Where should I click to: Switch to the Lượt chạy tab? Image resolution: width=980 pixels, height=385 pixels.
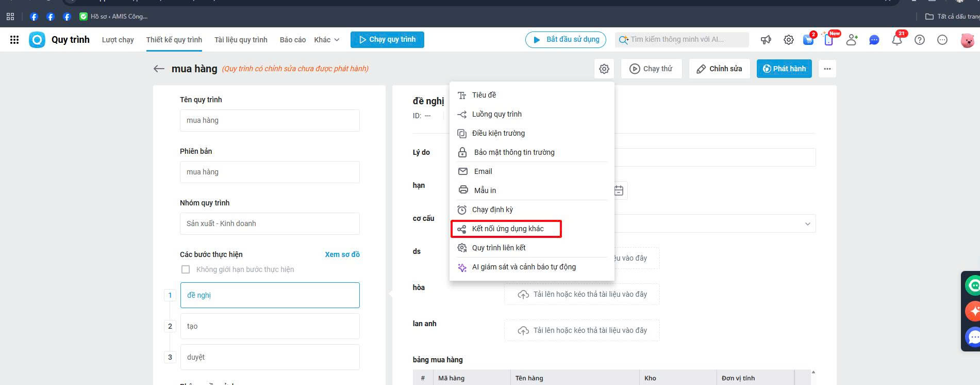pos(118,40)
